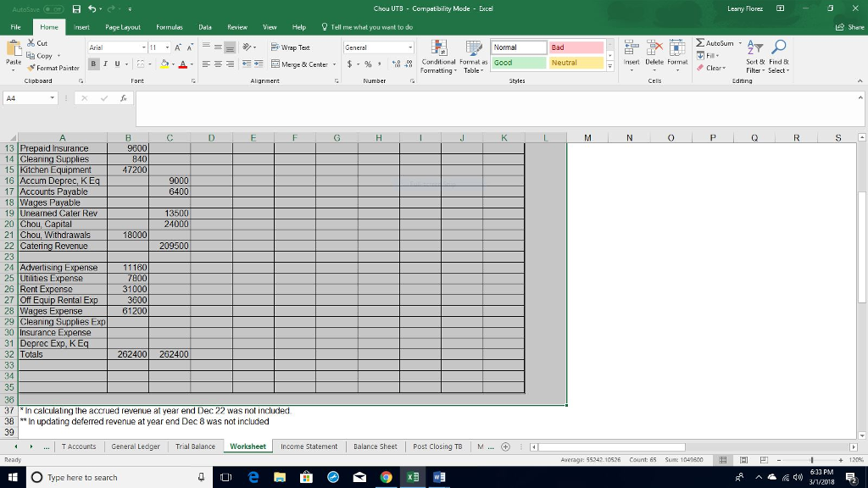
Task: Center text horizontally
Action: pyautogui.click(x=218, y=64)
